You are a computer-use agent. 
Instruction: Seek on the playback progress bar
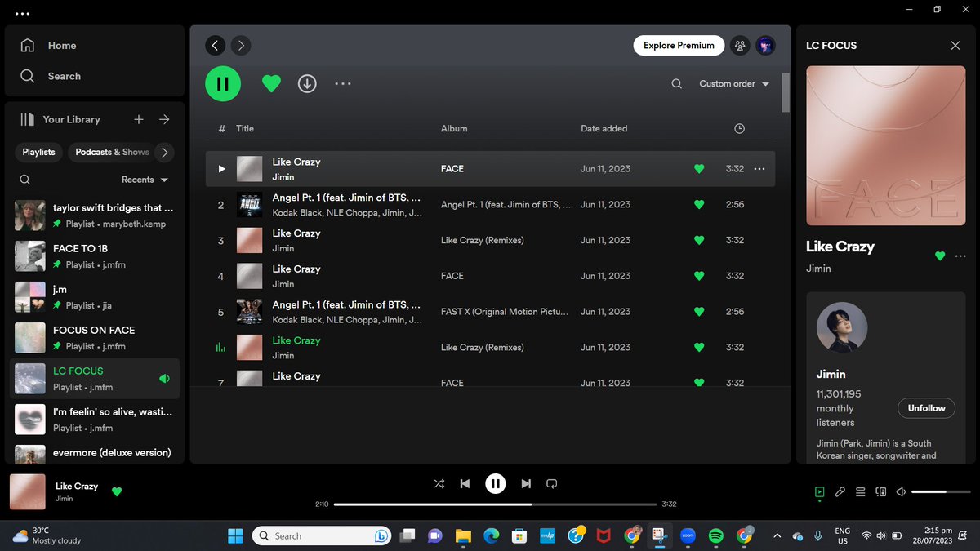point(495,504)
